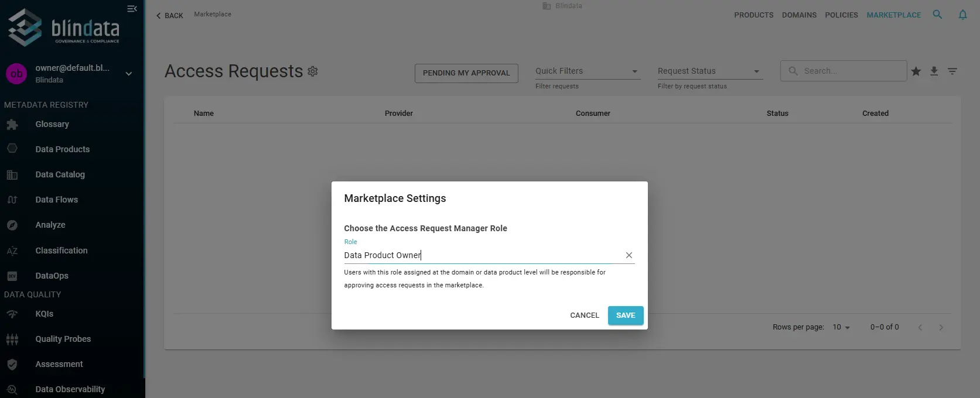This screenshot has width=980, height=398.
Task: Click the search magnifier in top bar
Action: [937, 15]
